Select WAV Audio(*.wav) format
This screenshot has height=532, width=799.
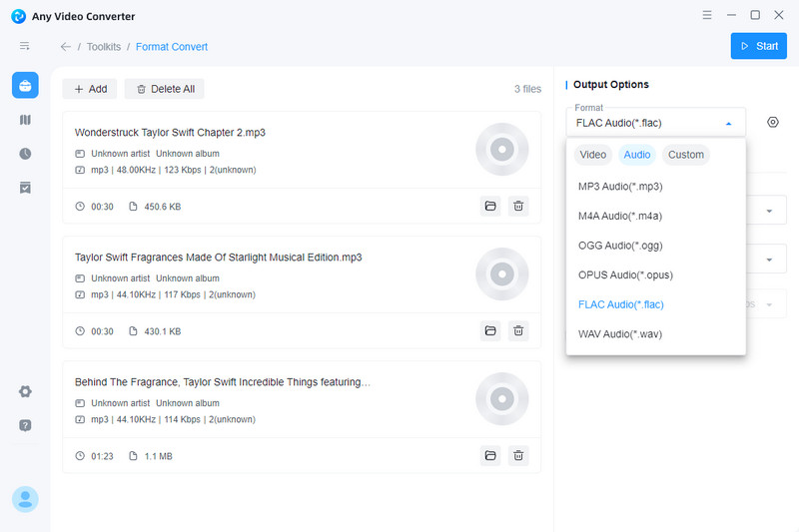[656, 334]
